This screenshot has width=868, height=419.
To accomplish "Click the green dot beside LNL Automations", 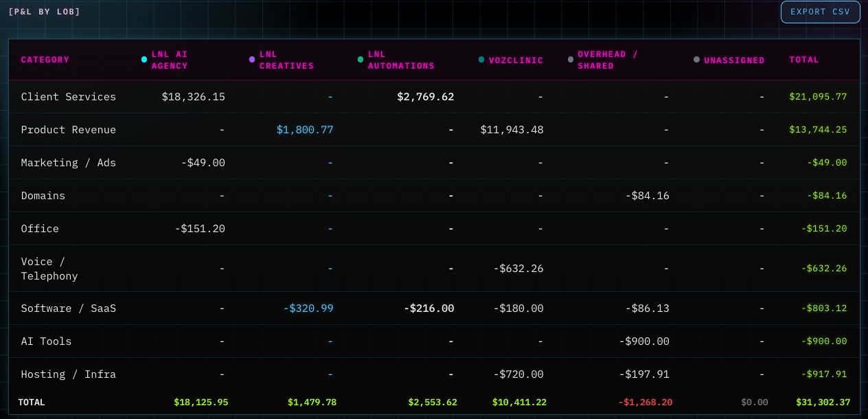I will tap(361, 60).
